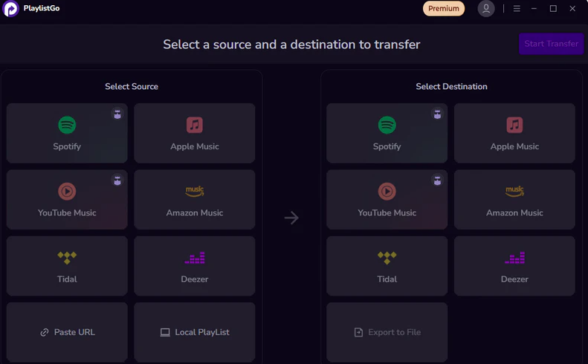The width and height of the screenshot is (588, 364).
Task: Click the Start Transfer button
Action: click(x=552, y=44)
